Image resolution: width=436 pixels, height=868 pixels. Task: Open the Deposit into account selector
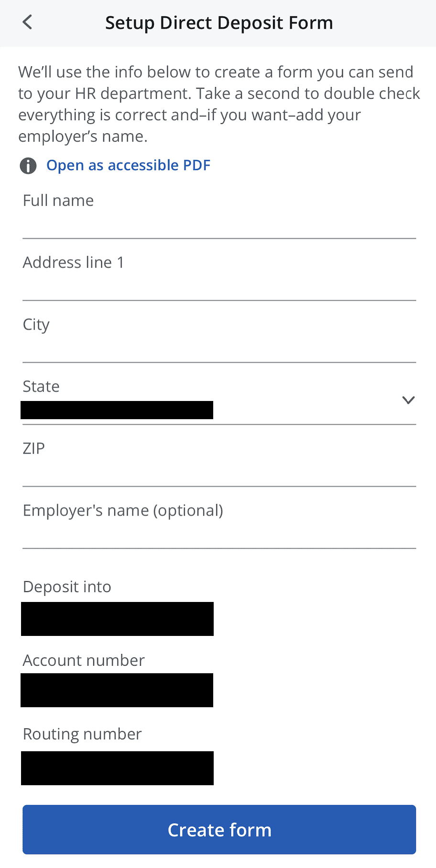(x=117, y=619)
